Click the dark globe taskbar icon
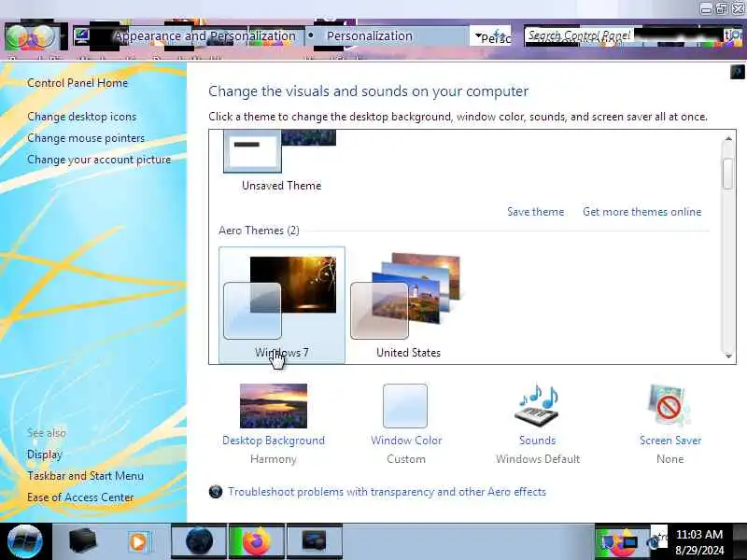The width and height of the screenshot is (747, 560). (199, 541)
